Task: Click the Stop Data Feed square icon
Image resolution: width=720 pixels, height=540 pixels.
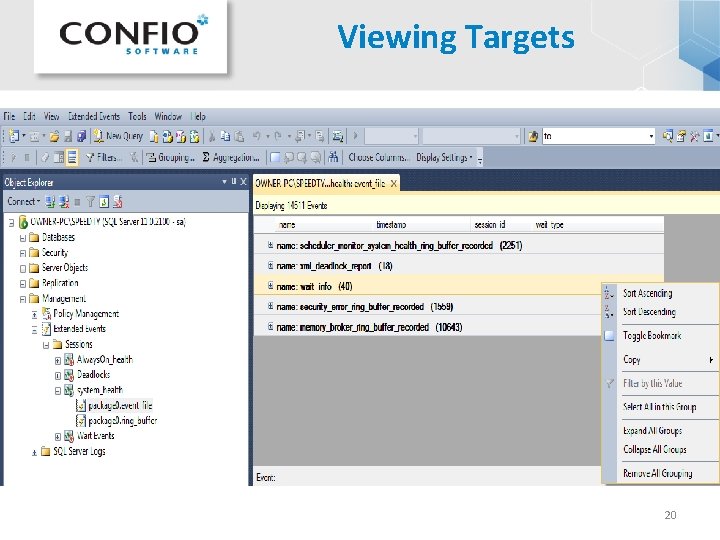Action: 27,158
